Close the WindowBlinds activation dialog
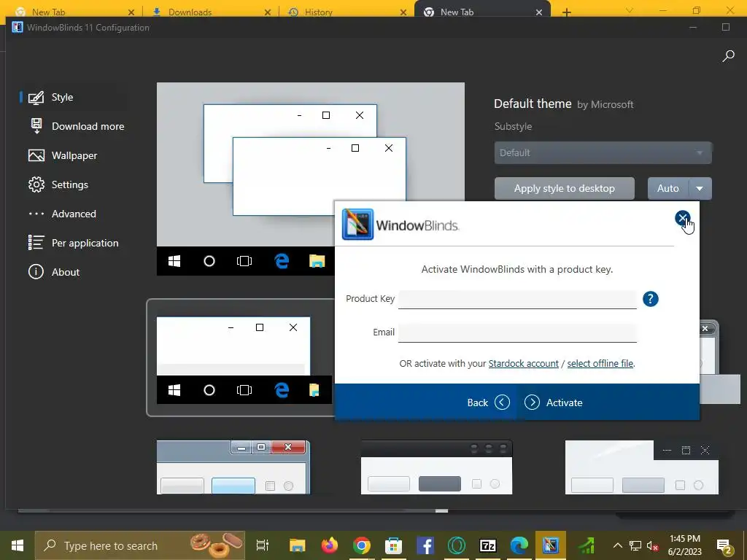Screen dimensions: 747x560 pos(682,218)
